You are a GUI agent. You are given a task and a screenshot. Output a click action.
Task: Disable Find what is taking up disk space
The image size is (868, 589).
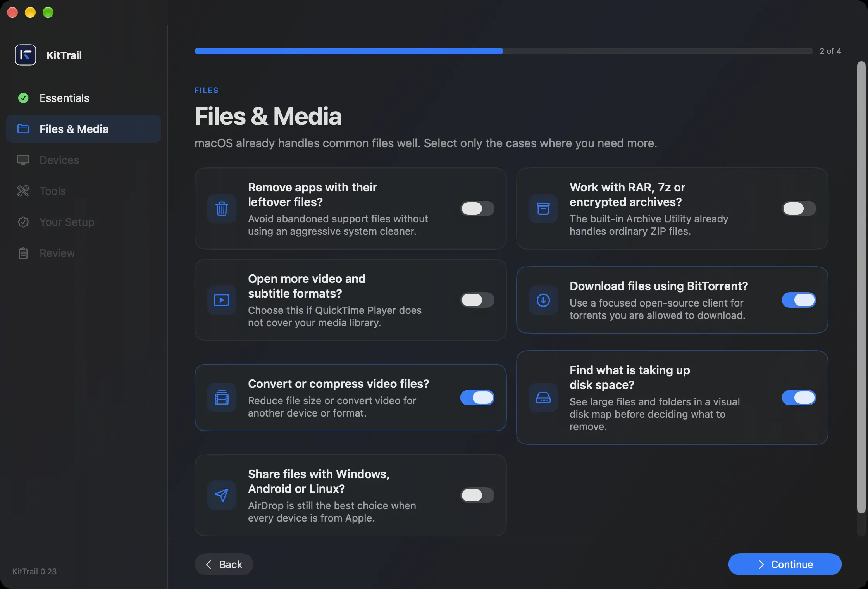point(799,398)
